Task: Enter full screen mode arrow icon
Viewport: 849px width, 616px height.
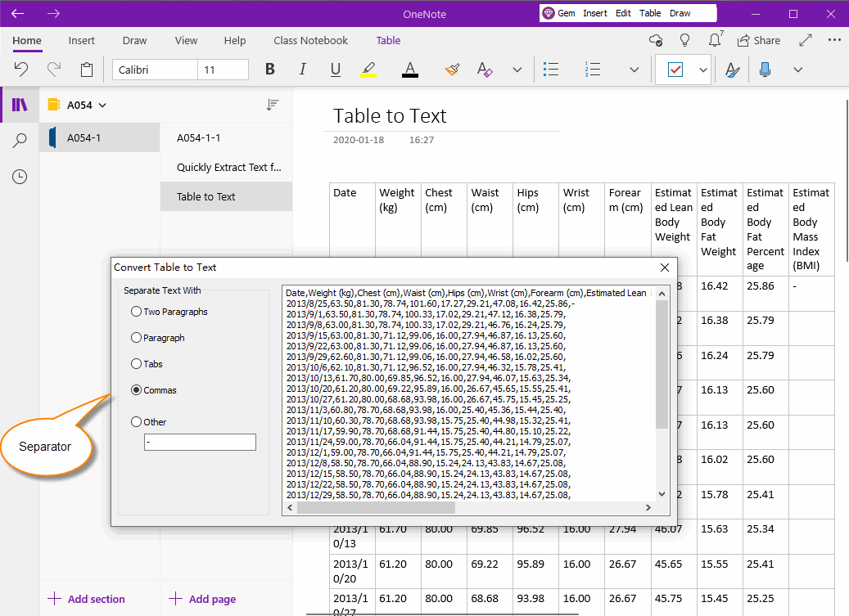Action: click(x=805, y=41)
